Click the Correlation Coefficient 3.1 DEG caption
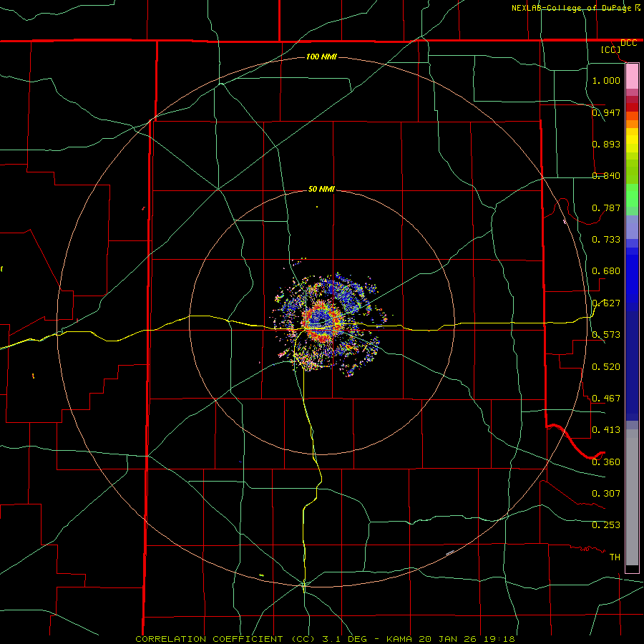The image size is (644, 644). pyautogui.click(x=325, y=639)
